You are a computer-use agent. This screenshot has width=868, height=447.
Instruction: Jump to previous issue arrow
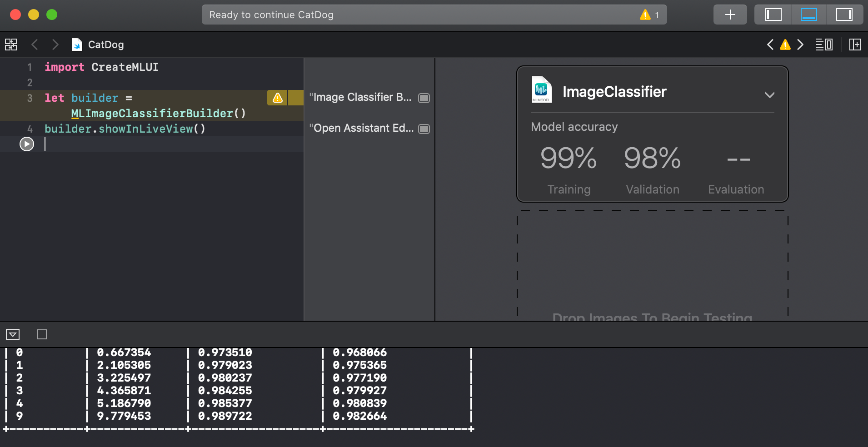tap(770, 45)
